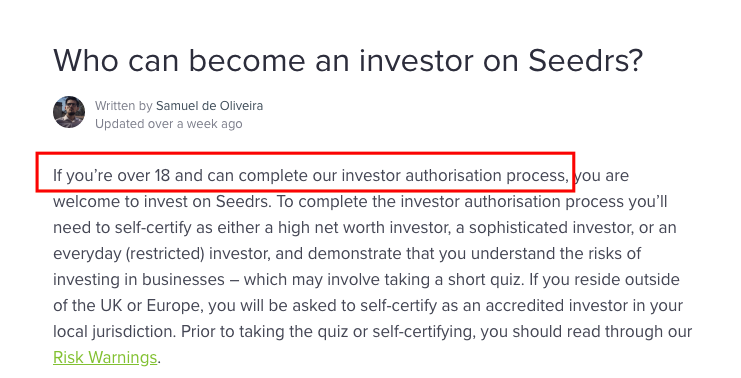The width and height of the screenshot is (741, 378).
Task: Click the phrase 'UK or Europe'
Action: coord(152,305)
